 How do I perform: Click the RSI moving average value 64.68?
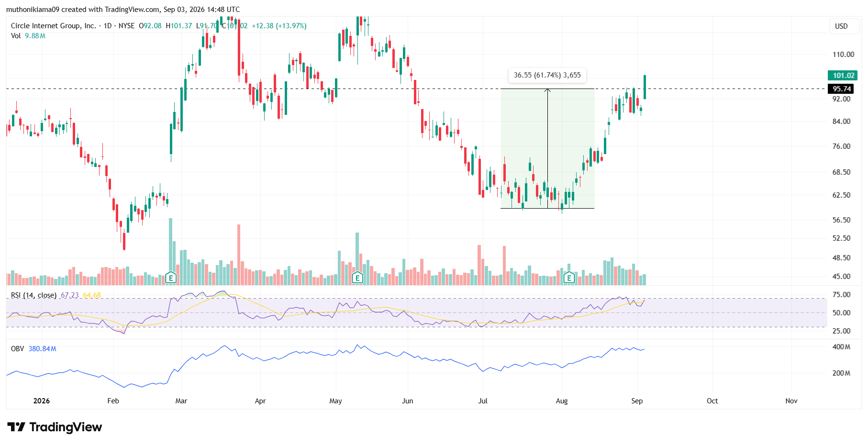coord(92,295)
